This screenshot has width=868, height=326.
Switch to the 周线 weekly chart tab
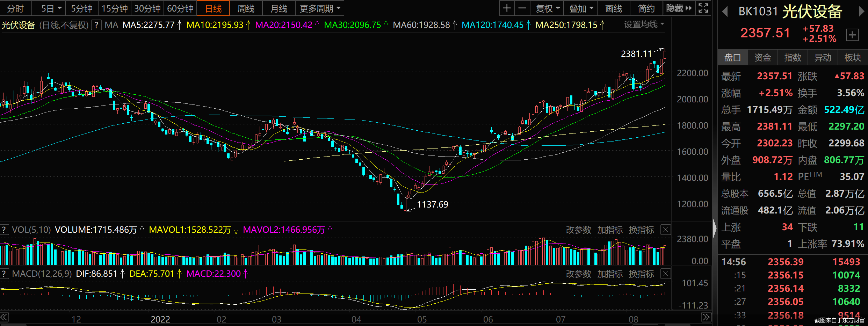(x=246, y=8)
